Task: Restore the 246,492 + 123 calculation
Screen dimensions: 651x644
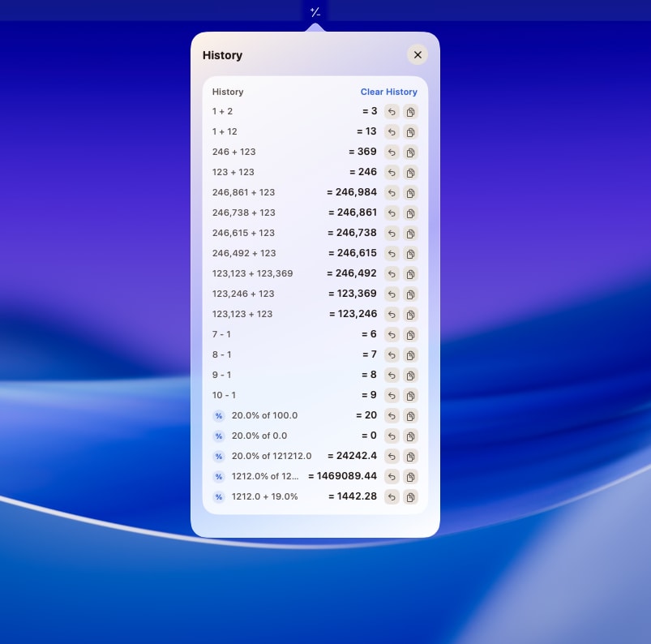Action: click(x=392, y=253)
